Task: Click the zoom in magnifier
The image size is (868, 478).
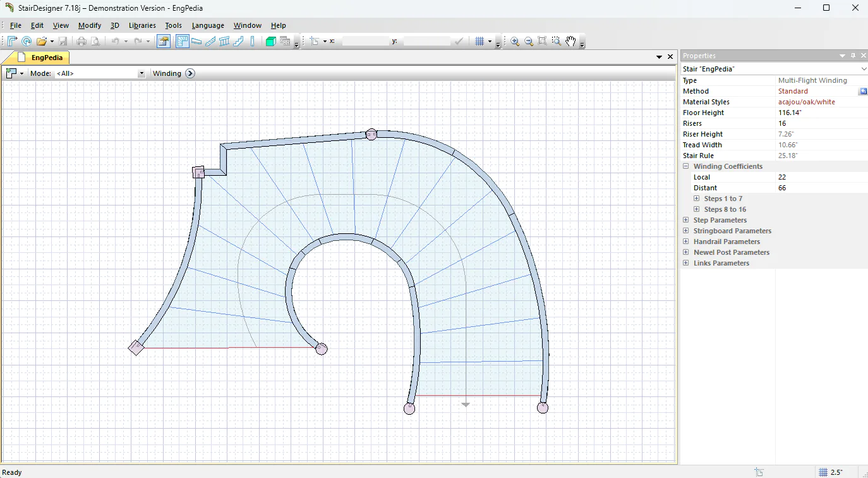Action: pyautogui.click(x=515, y=41)
